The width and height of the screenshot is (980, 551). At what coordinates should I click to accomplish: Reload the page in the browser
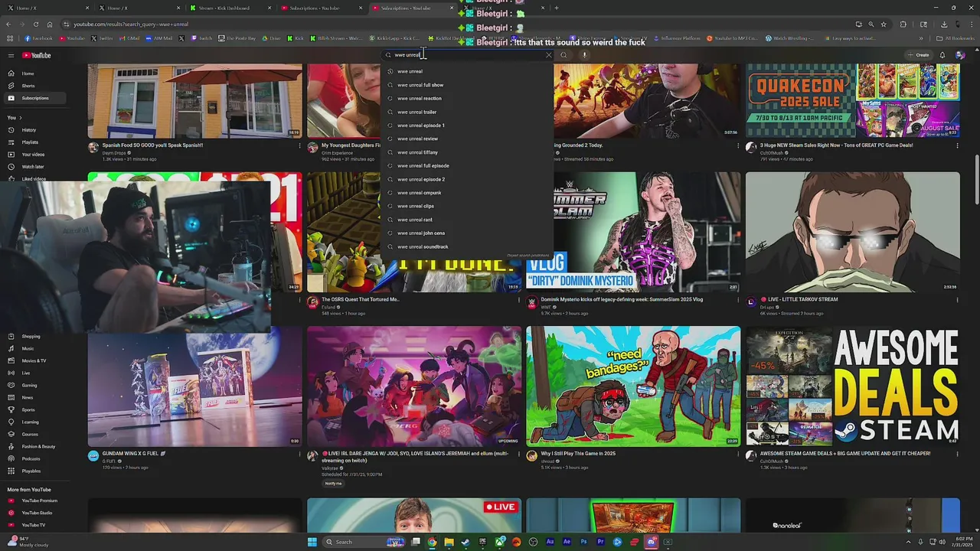[x=35, y=24]
